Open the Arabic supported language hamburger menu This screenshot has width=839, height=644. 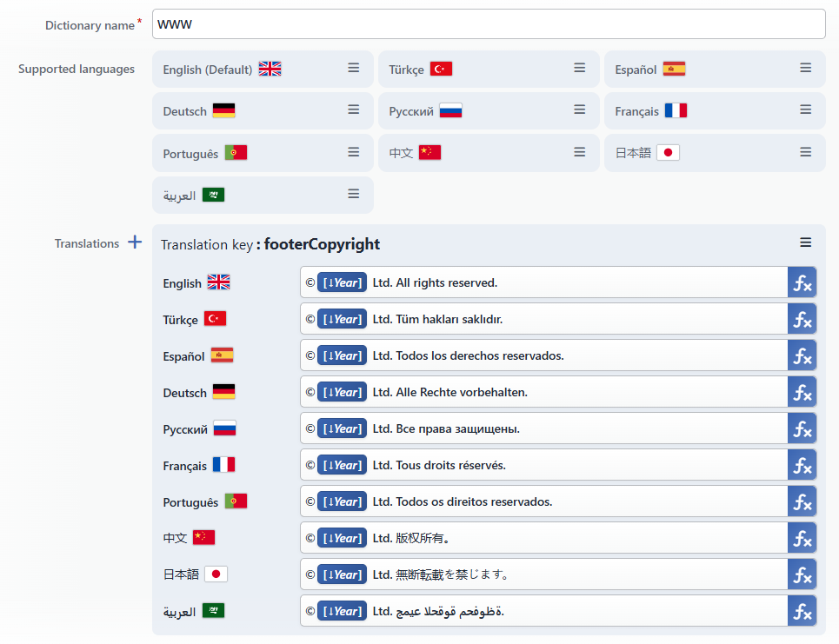tap(353, 194)
